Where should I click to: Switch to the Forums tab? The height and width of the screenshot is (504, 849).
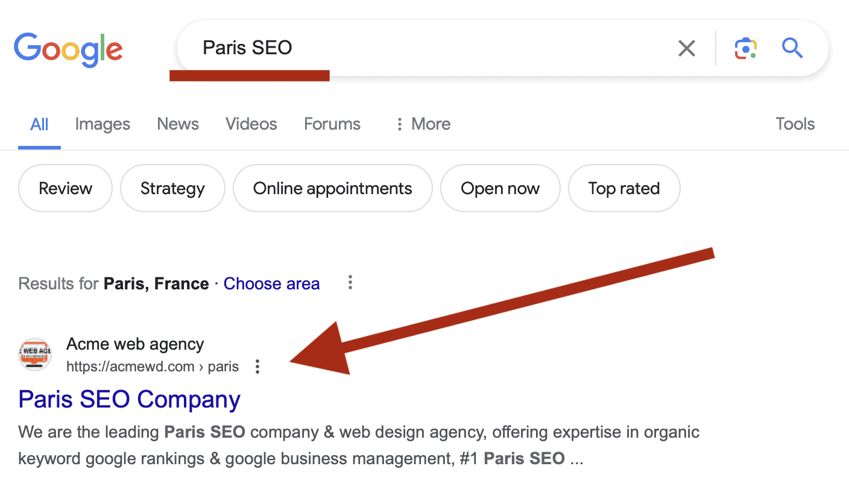tap(332, 124)
